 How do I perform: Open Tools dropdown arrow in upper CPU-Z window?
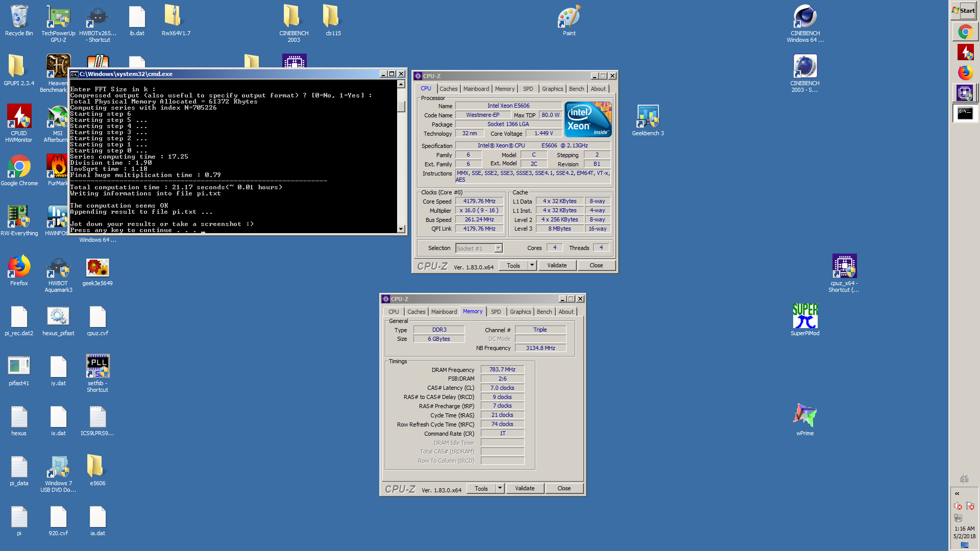tap(532, 265)
